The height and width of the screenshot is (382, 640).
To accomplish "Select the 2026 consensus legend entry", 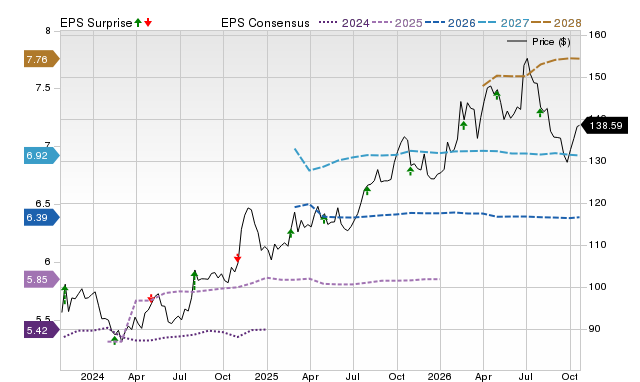I will coord(450,23).
